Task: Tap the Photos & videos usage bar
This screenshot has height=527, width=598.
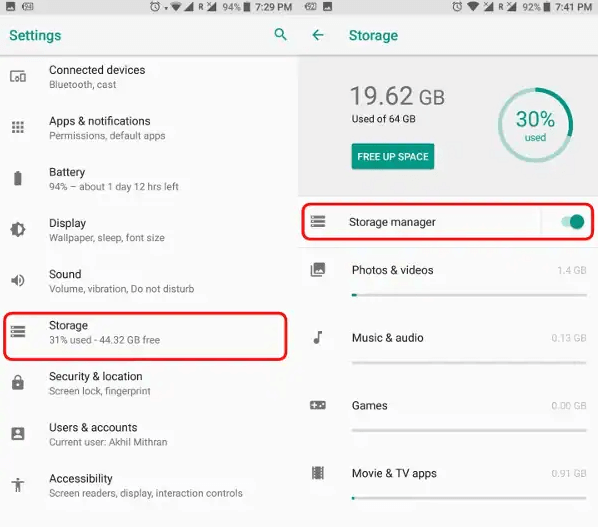Action: click(469, 295)
